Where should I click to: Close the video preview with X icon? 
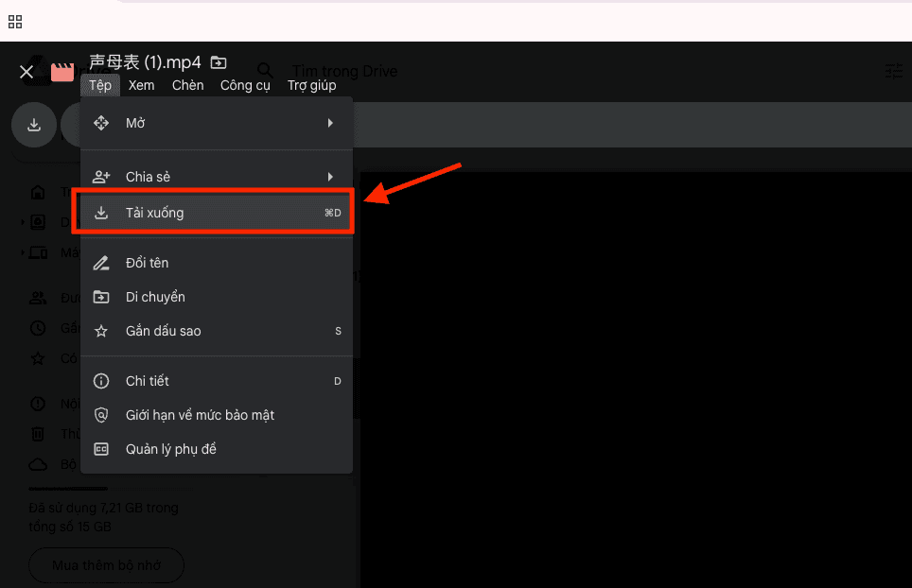pyautogui.click(x=26, y=72)
